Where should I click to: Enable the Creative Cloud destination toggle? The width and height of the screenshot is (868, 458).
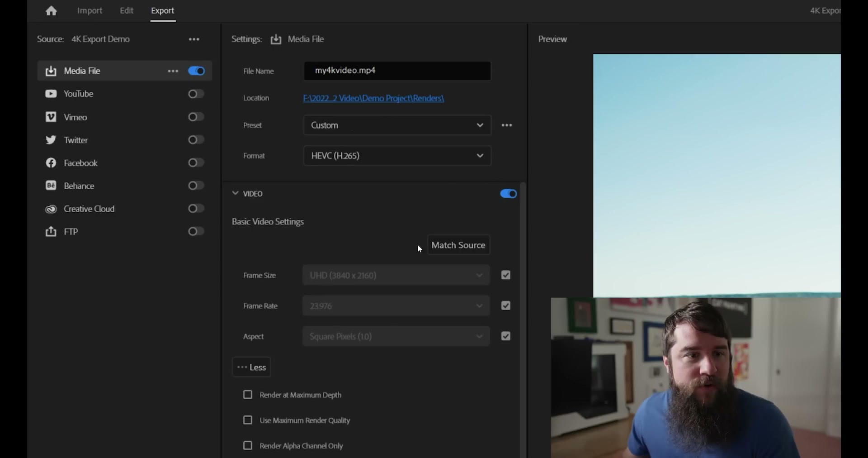196,208
